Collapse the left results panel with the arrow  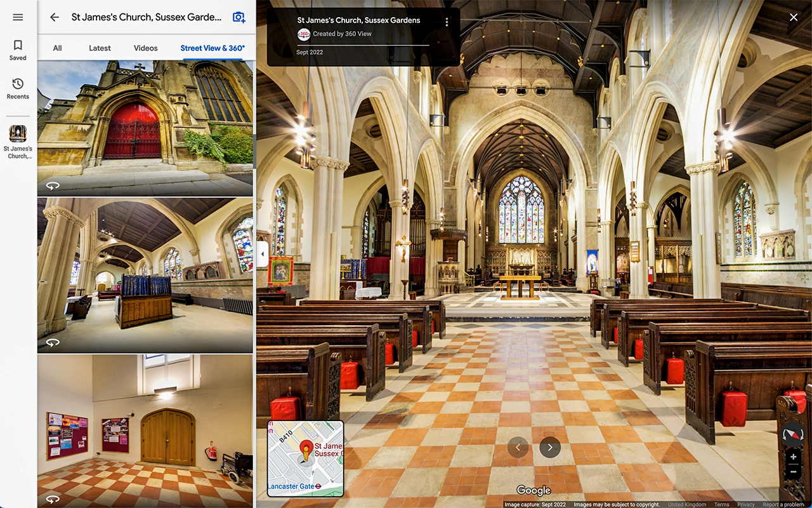click(262, 253)
